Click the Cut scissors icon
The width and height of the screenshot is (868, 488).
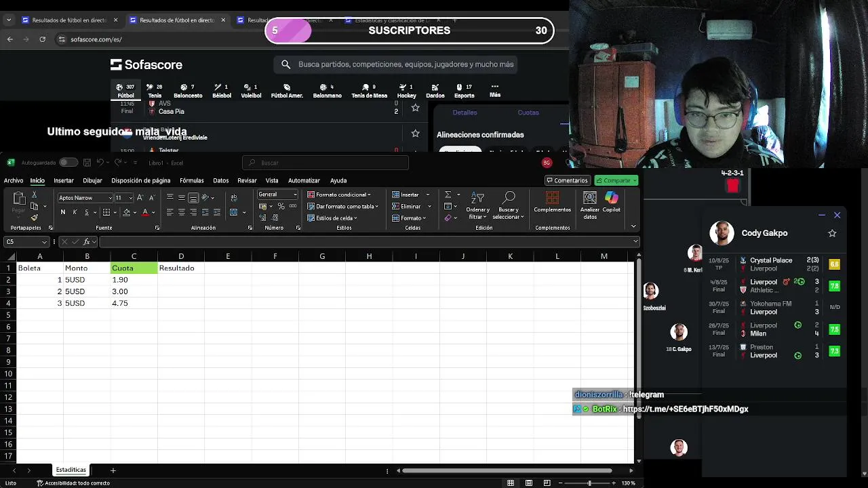tap(35, 196)
